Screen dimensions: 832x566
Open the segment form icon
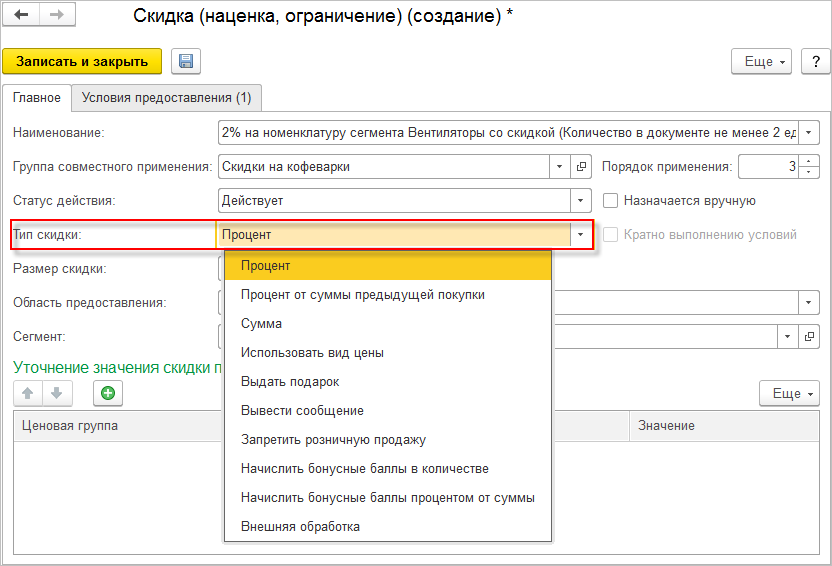pos(810,336)
